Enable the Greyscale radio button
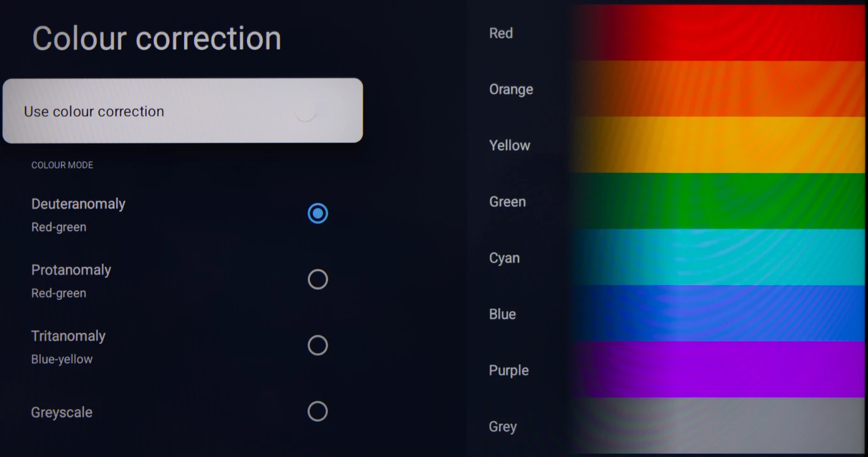 click(x=317, y=411)
